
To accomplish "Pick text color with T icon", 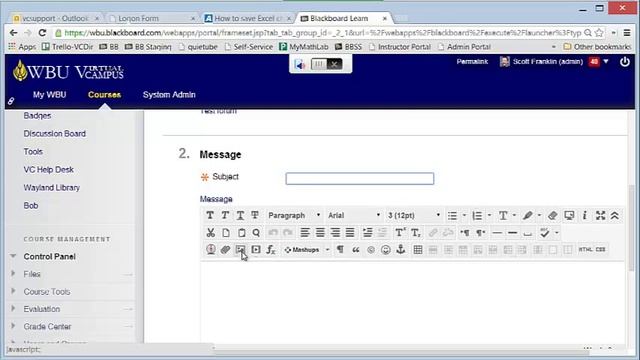I will 503,216.
